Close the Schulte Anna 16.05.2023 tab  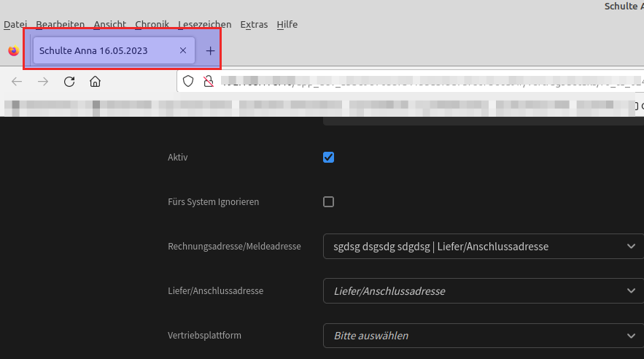[x=183, y=50]
